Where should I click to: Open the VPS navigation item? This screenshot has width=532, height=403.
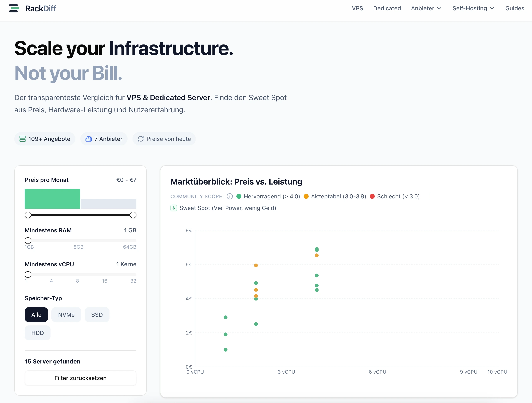click(357, 8)
